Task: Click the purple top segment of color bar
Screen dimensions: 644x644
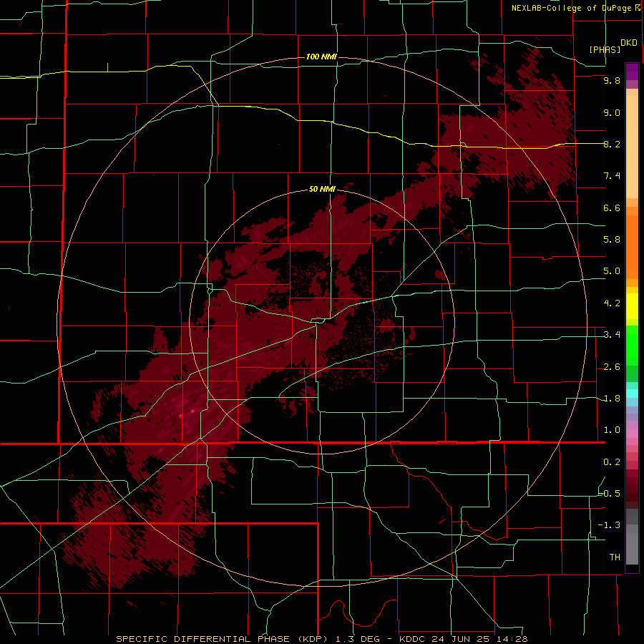Action: coord(632,72)
